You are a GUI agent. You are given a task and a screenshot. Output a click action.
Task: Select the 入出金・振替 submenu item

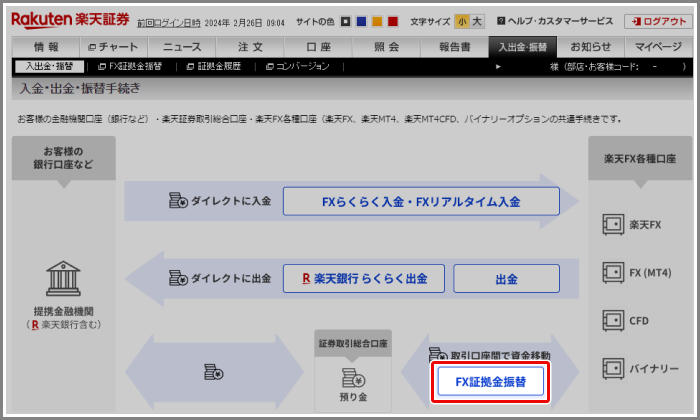point(49,67)
